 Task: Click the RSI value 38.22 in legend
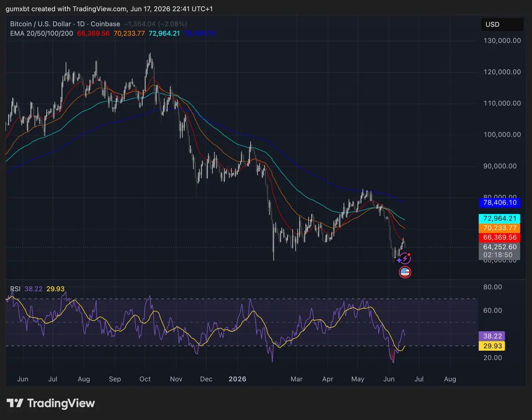(x=33, y=289)
